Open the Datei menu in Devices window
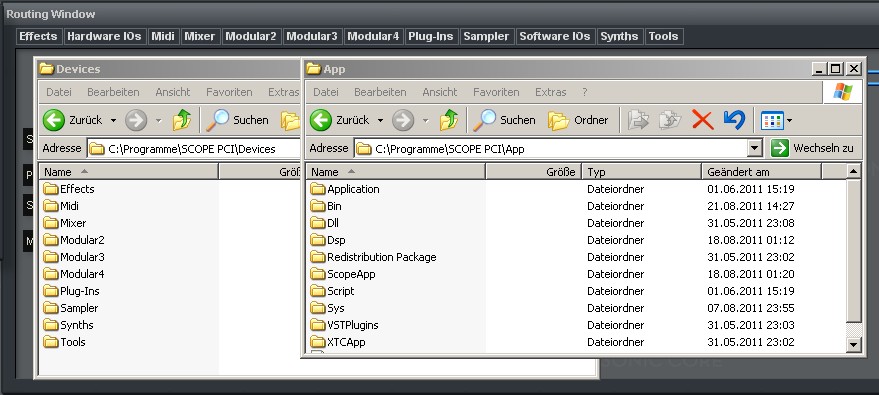This screenshot has width=879, height=395. [59, 92]
